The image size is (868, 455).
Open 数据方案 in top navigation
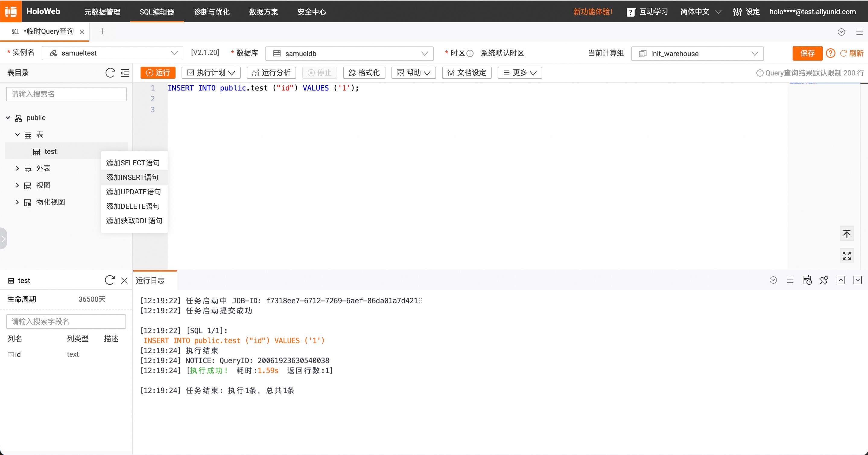click(x=264, y=12)
